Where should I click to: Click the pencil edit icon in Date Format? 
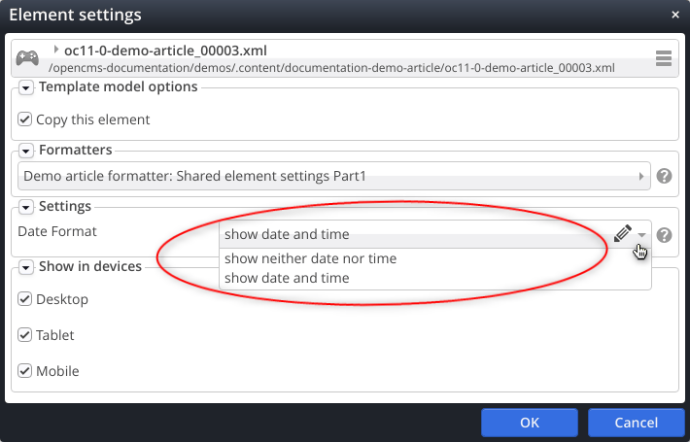(622, 234)
